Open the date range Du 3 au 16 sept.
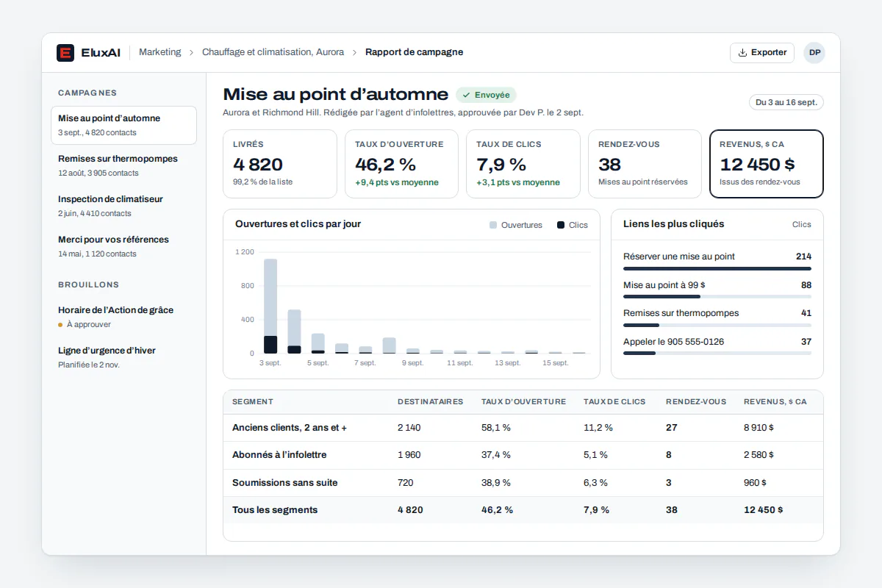The width and height of the screenshot is (882, 588). pyautogui.click(x=786, y=102)
